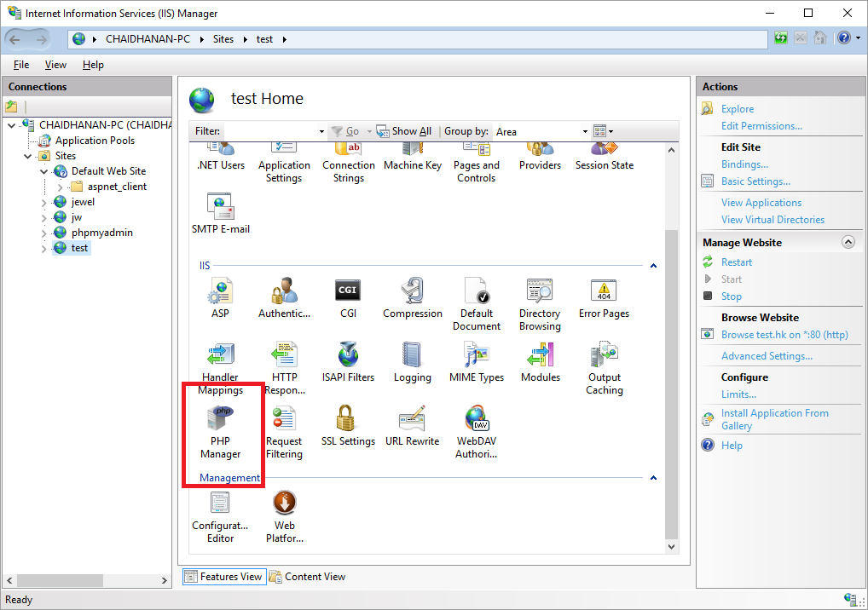Select Application Pools in tree
Screen dimensions: 868x610
[x=95, y=141]
